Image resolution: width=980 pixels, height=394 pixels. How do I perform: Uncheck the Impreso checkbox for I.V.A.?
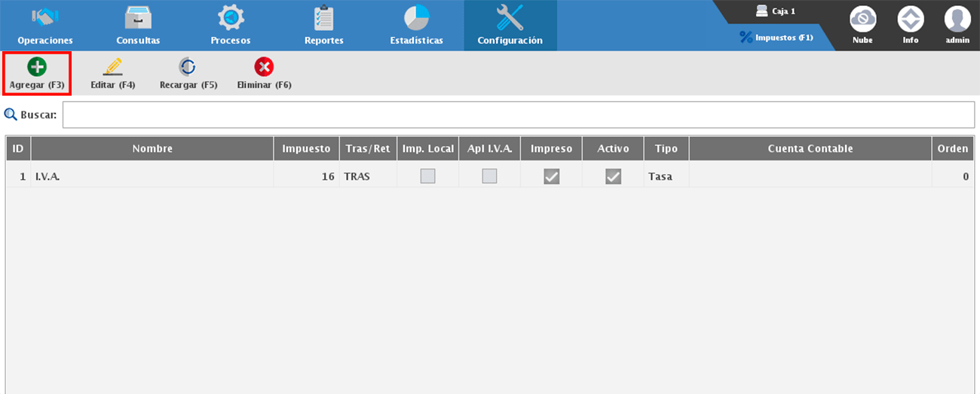coord(551,176)
